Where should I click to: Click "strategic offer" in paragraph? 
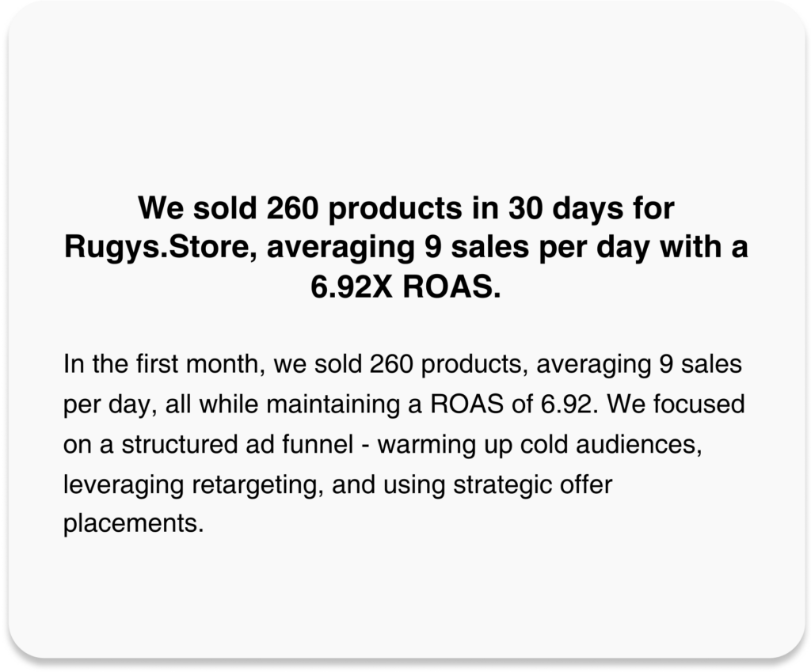533,485
